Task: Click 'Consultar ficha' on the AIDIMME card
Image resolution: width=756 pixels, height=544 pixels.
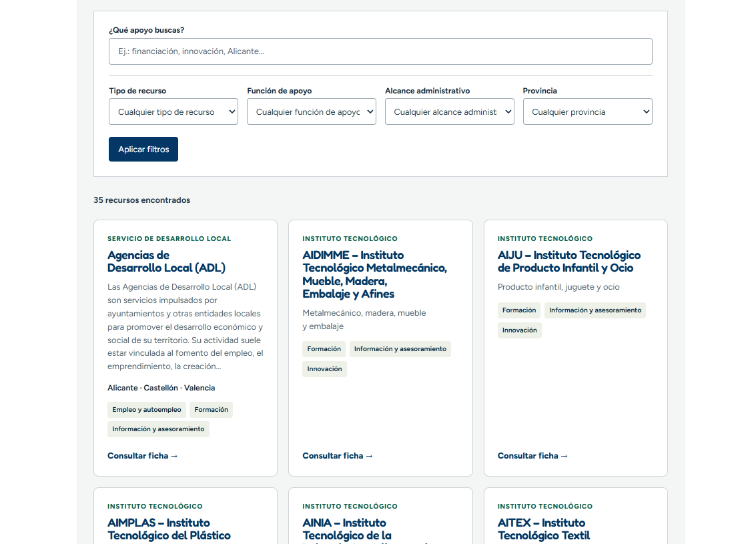Action: tap(338, 456)
